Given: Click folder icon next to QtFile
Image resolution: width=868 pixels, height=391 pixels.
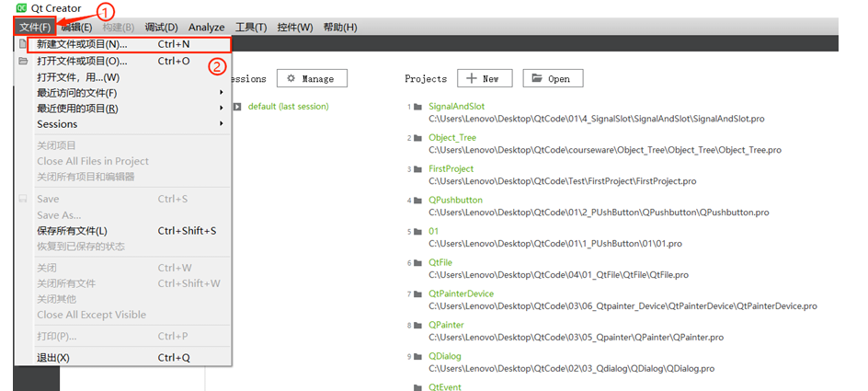Looking at the screenshot, I should [x=418, y=263].
